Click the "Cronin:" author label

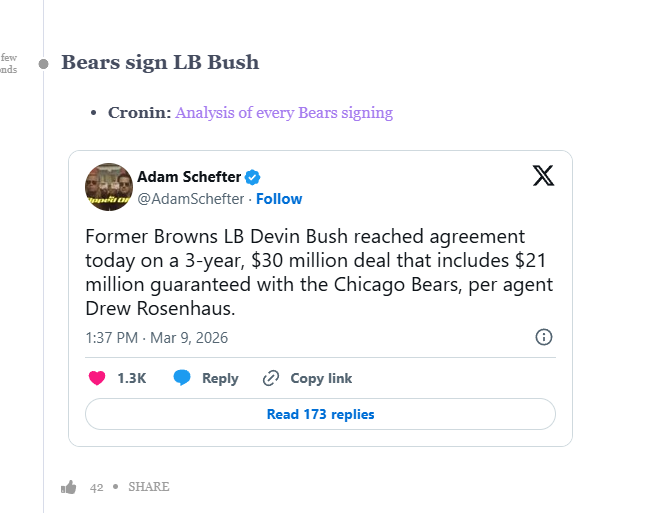click(139, 113)
